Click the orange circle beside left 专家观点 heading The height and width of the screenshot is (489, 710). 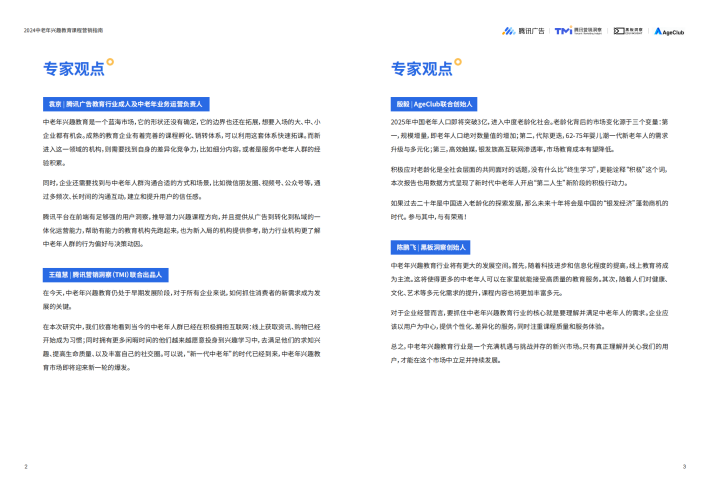pos(110,62)
